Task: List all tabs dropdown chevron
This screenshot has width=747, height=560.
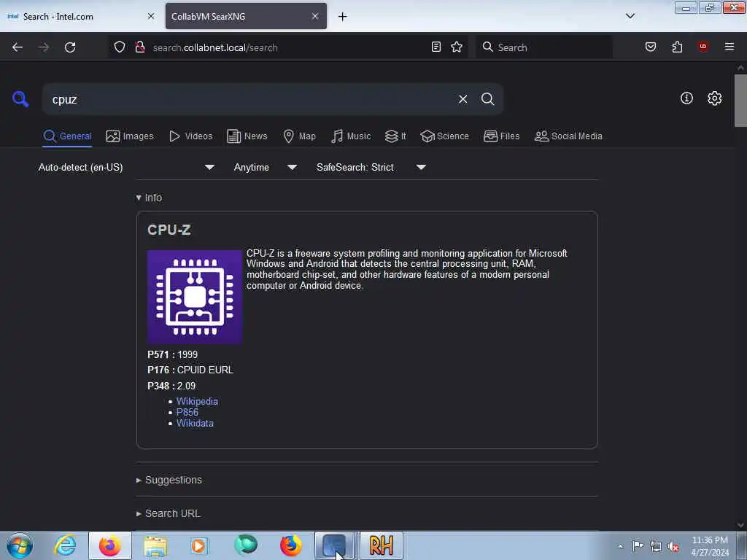Action: [630, 16]
